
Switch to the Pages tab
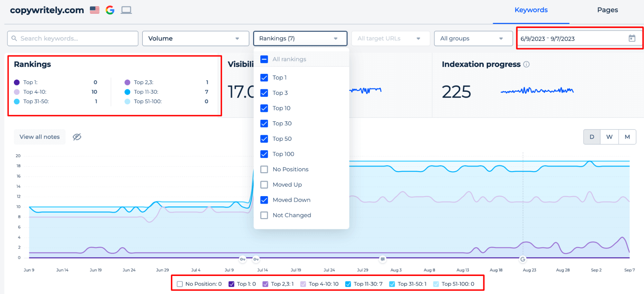(x=607, y=10)
